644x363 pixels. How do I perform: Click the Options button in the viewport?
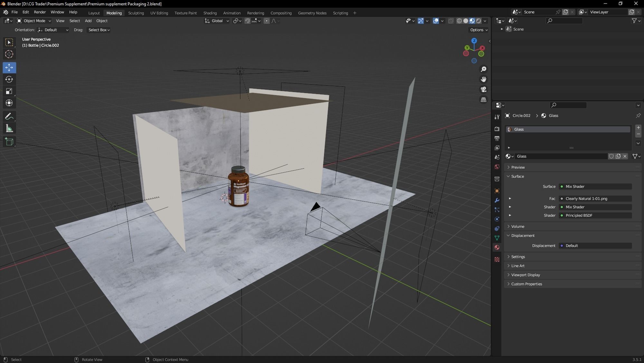[x=478, y=30]
